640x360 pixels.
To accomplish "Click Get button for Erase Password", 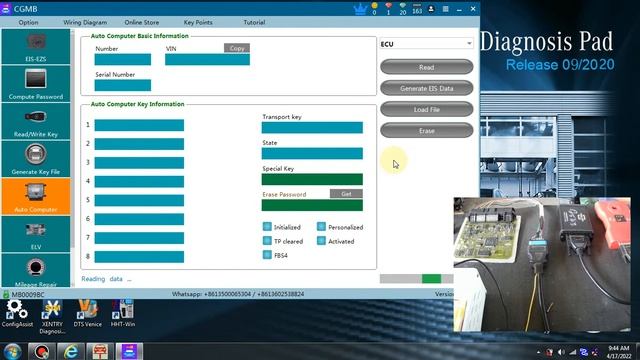I will [x=346, y=193].
